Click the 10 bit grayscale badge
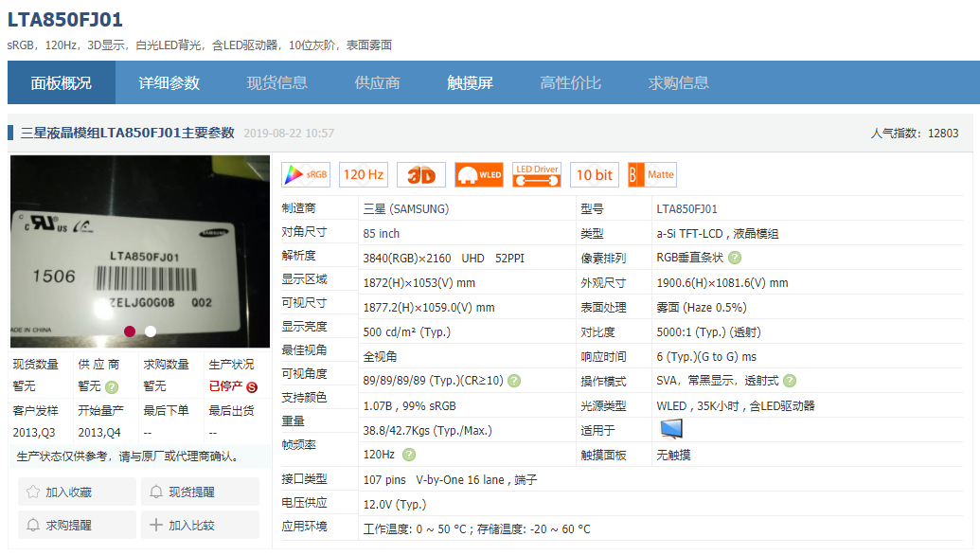Image resolution: width=980 pixels, height=555 pixels. [594, 174]
